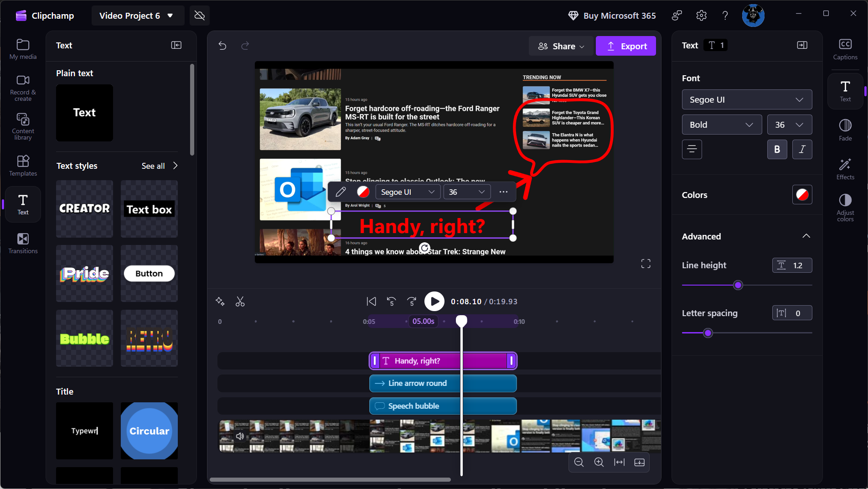Click the Undo arrow
The width and height of the screenshot is (868, 489).
(x=222, y=46)
